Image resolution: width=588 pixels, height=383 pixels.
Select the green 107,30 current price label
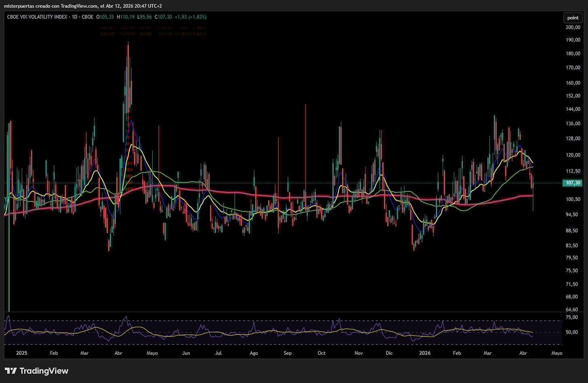coord(573,183)
